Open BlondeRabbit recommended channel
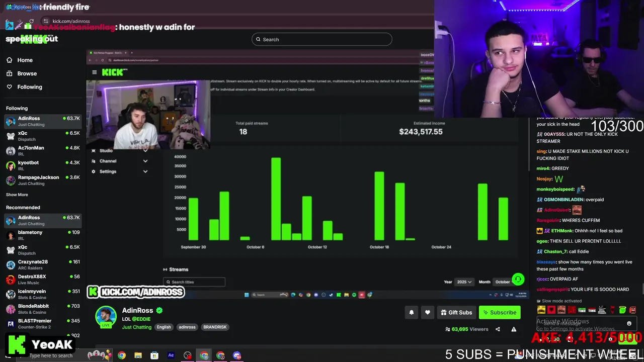This screenshot has height=362, width=644. coord(43,309)
